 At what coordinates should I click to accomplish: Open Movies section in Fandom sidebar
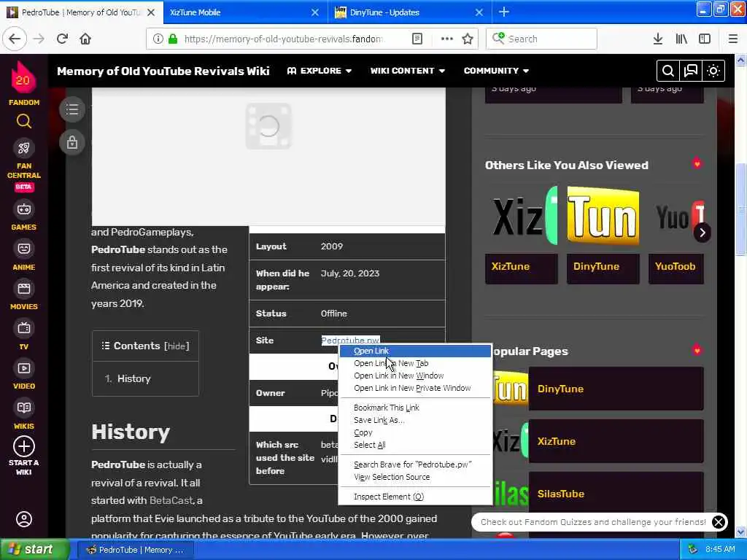[x=24, y=296]
